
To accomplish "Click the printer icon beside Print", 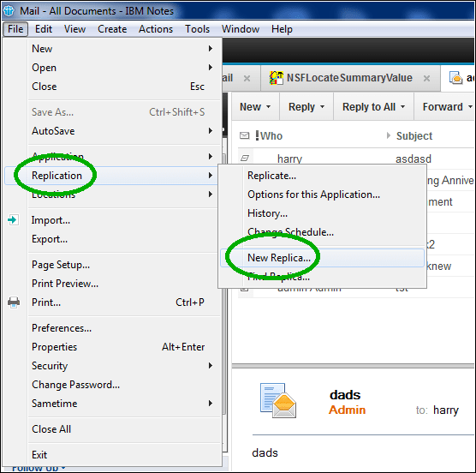I will click(14, 302).
